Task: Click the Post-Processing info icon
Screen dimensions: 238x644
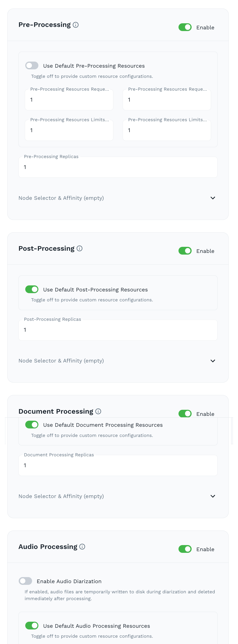Action: pyautogui.click(x=80, y=249)
